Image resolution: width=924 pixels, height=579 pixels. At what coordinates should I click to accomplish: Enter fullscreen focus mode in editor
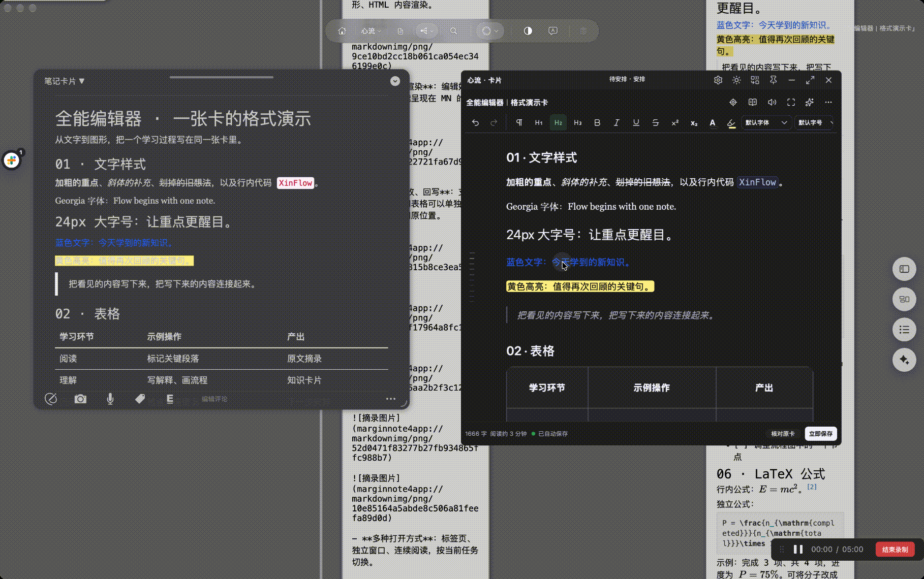pos(791,102)
